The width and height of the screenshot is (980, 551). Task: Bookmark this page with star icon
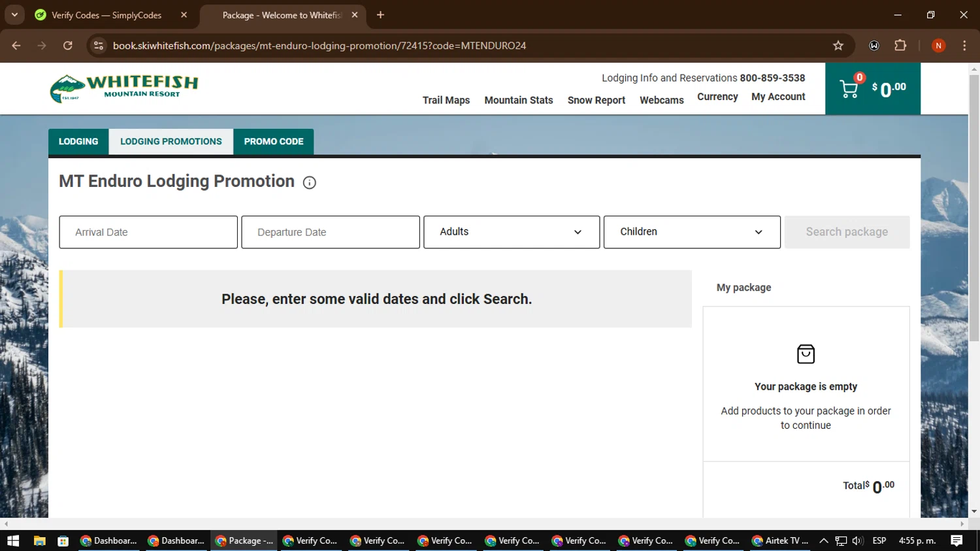[x=838, y=46]
